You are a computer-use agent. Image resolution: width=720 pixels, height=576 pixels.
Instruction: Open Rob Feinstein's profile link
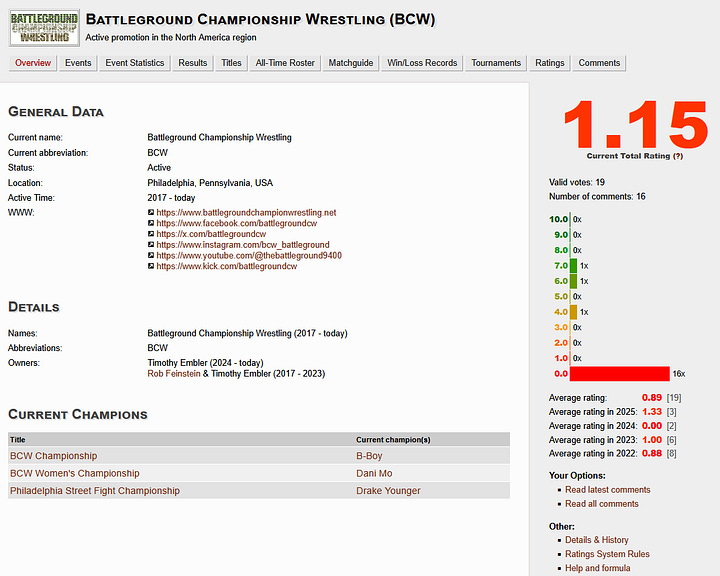click(174, 373)
